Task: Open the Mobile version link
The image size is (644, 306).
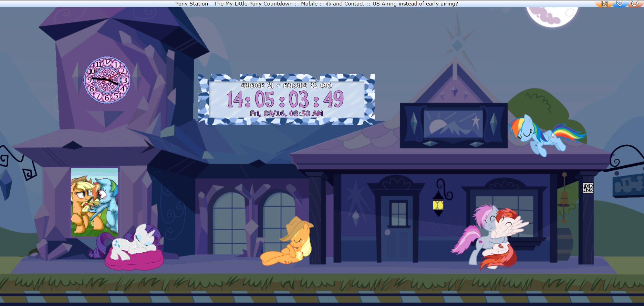Action: tap(309, 4)
